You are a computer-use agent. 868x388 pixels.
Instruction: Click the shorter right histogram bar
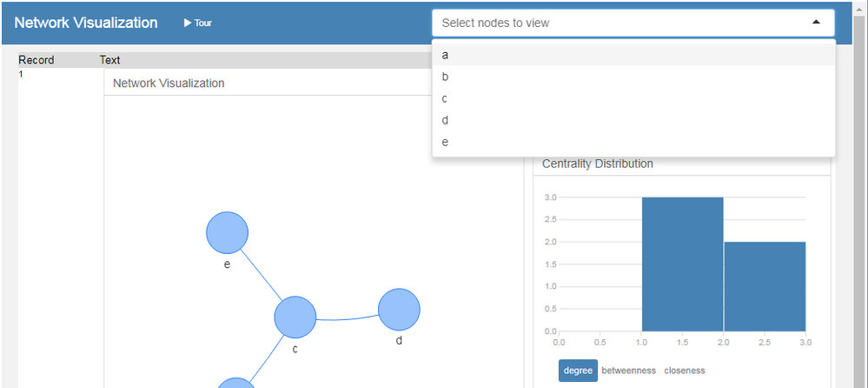tap(765, 287)
